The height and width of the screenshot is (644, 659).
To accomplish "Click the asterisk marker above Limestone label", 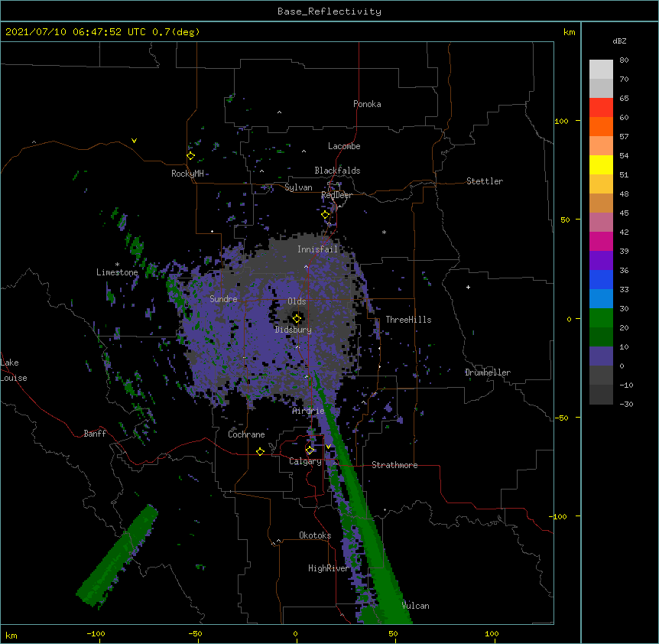I will pos(117,265).
